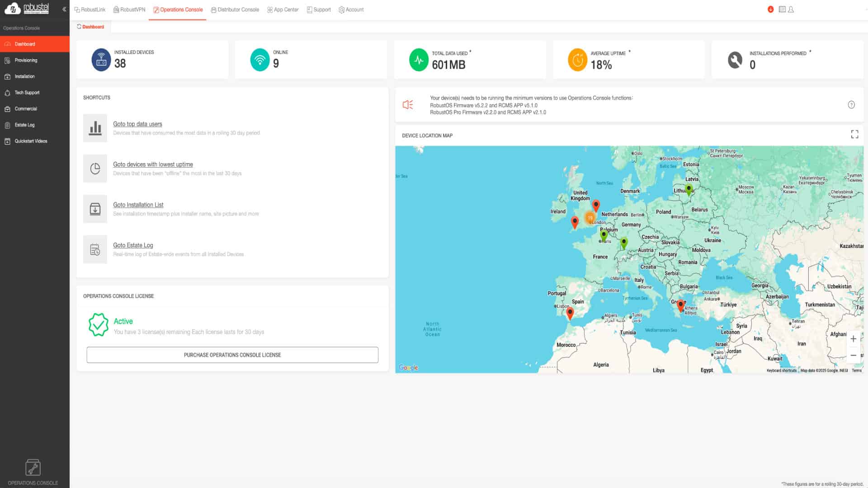Zoom out the map with minus button
The image size is (868, 488).
(x=853, y=355)
